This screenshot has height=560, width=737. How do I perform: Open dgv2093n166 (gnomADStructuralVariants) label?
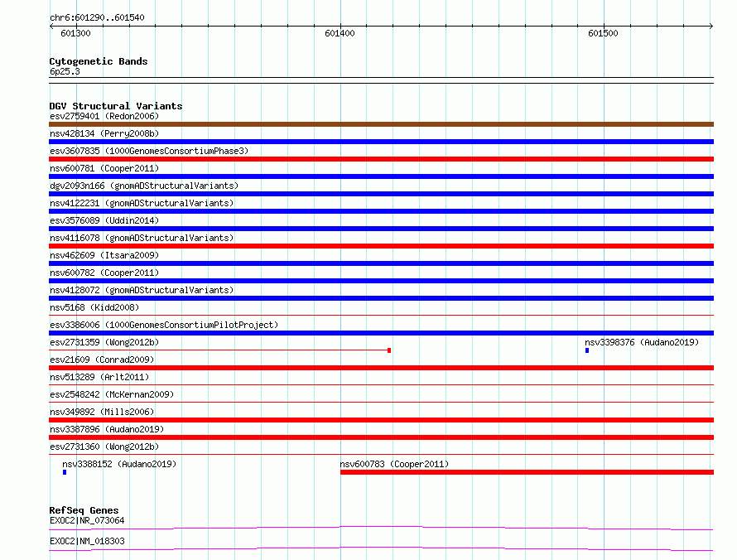tap(144, 186)
